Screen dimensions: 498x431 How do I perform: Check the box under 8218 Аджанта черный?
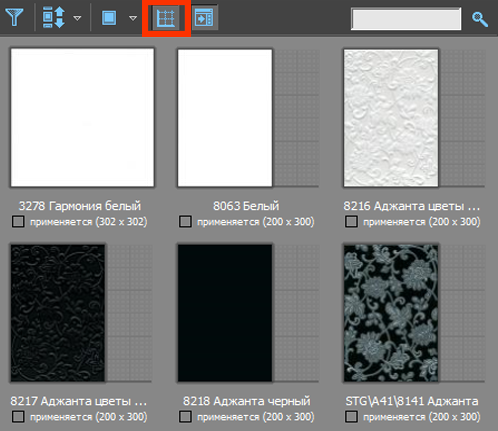pyautogui.click(x=185, y=417)
